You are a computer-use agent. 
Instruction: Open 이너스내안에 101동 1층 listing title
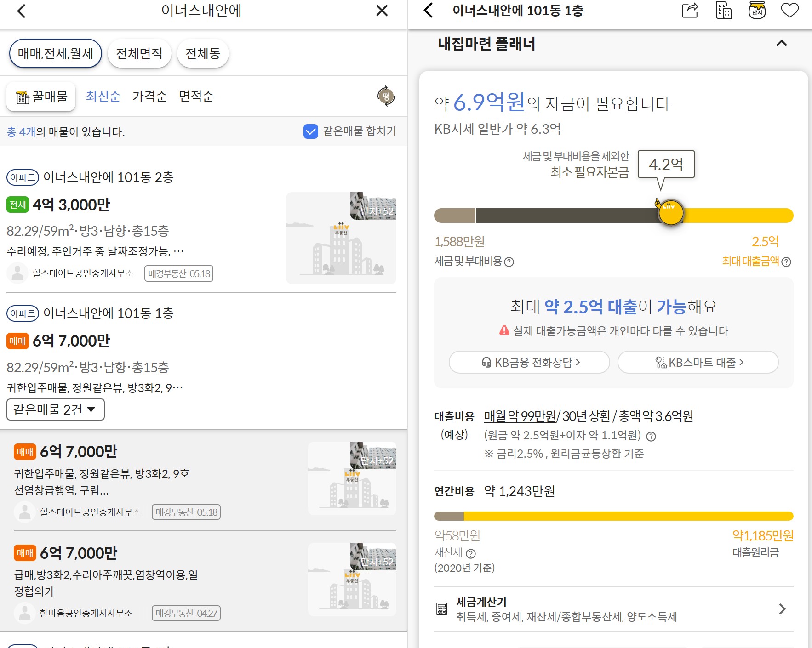click(x=108, y=313)
